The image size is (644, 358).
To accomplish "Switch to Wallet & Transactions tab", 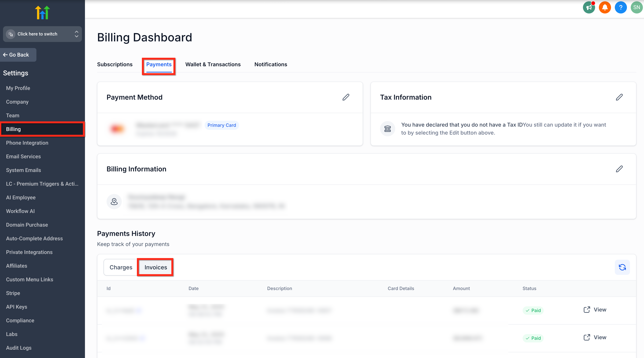I will [x=213, y=64].
